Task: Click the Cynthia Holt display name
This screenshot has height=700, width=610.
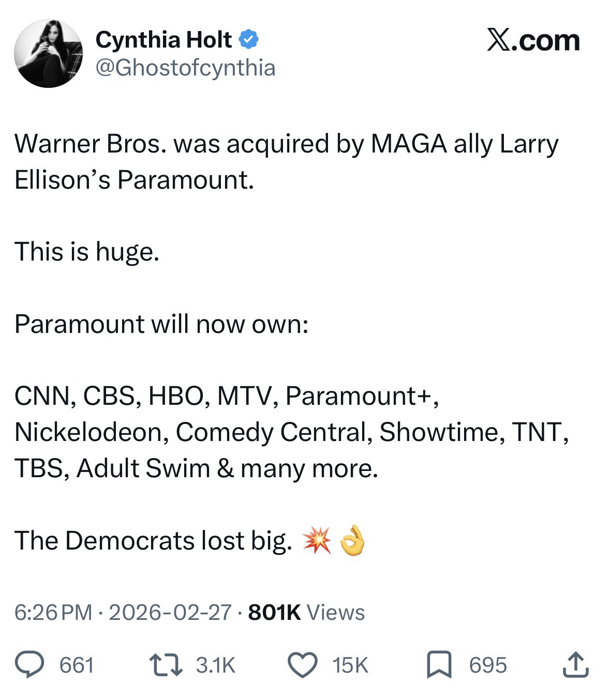Action: tap(163, 40)
